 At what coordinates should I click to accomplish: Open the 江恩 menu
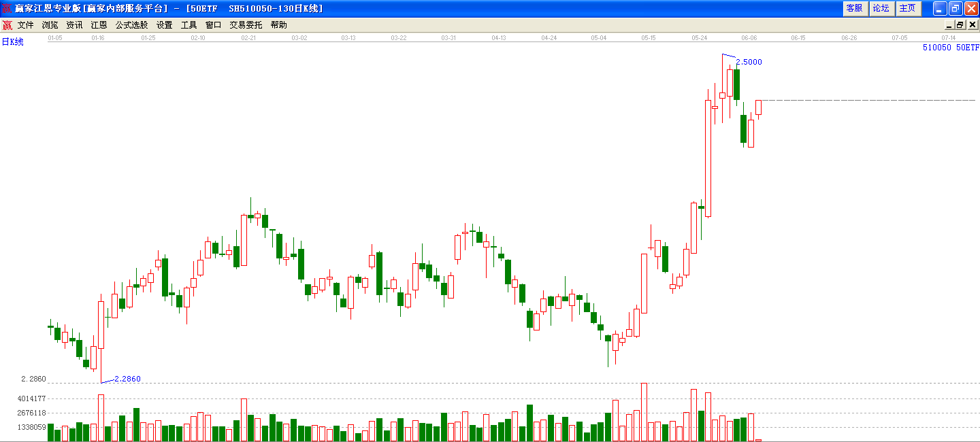click(x=99, y=25)
